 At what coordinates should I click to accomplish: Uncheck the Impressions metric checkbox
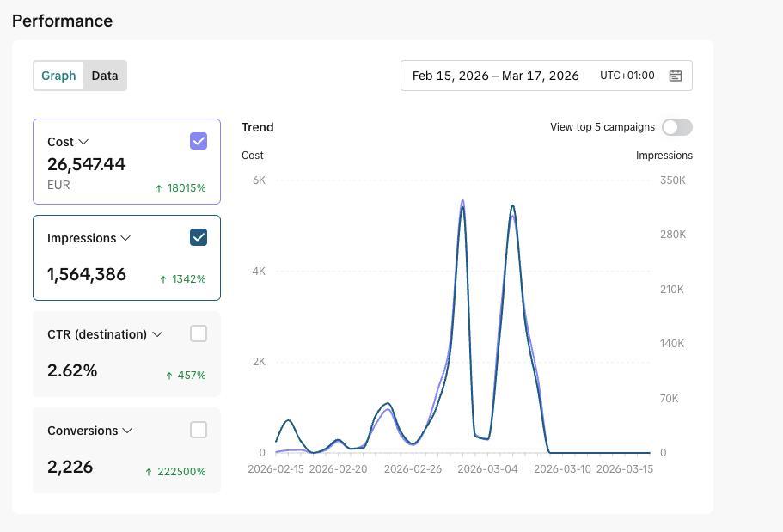tap(199, 237)
